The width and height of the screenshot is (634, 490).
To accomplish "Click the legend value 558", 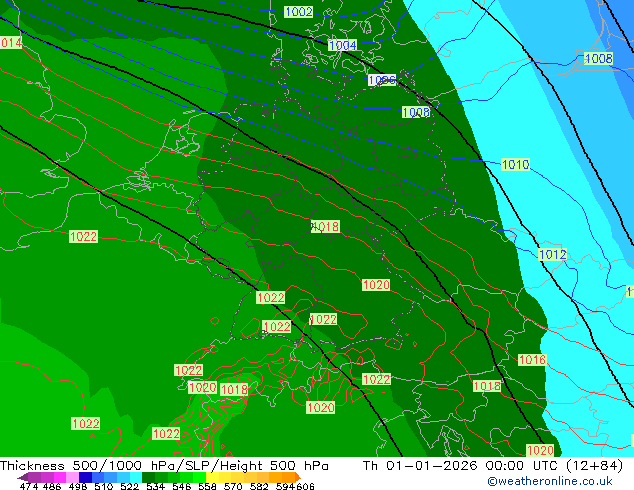I will tap(207, 486).
